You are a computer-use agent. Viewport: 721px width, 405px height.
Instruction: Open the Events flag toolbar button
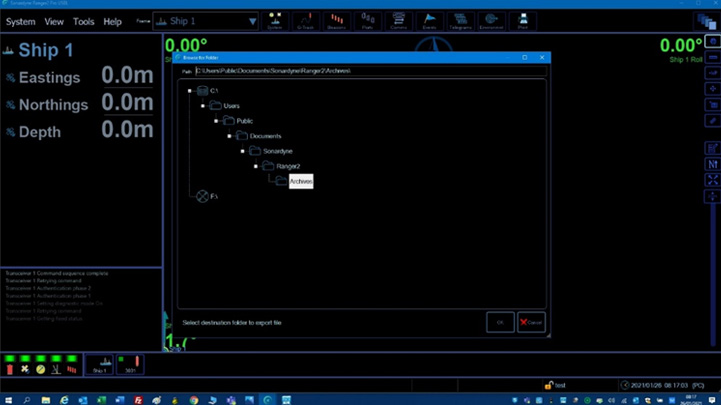click(x=429, y=21)
